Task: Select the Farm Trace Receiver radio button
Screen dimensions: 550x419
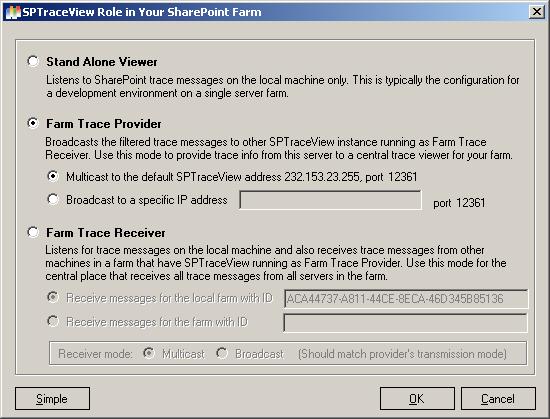Action: (x=33, y=232)
